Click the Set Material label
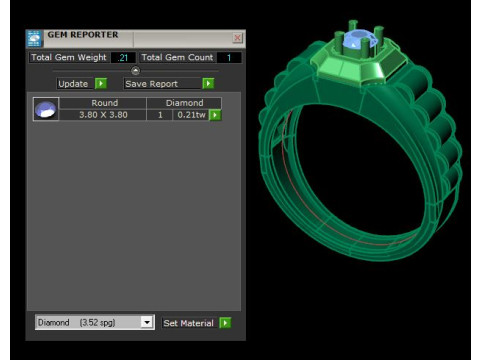This screenshot has height=360, width=480. click(189, 323)
